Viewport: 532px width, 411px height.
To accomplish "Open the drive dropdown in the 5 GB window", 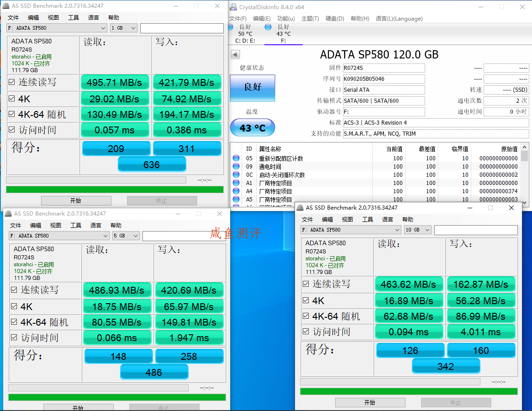I will pos(59,236).
